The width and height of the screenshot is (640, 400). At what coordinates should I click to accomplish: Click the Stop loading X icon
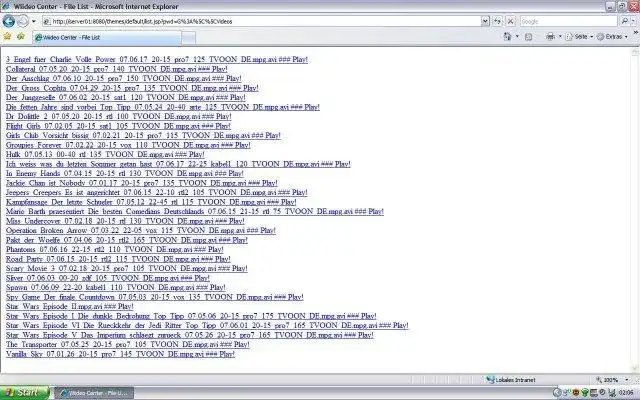[511, 21]
